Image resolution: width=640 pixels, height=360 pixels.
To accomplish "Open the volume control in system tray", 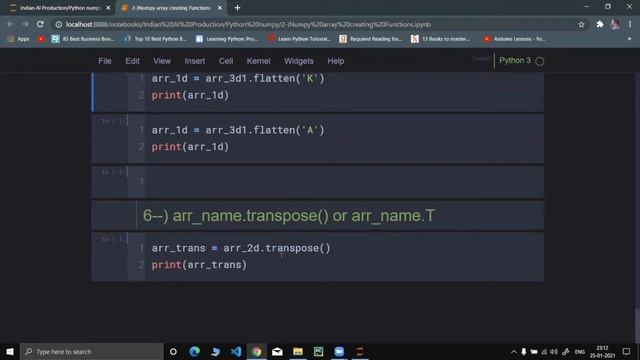I will (554, 351).
